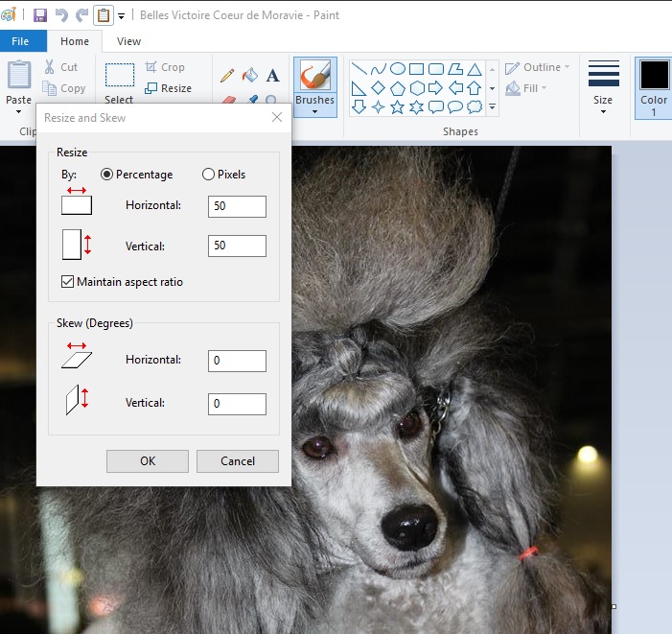Viewport: 672px width, 634px height.
Task: Pick the Left arrow shape
Action: point(455,88)
